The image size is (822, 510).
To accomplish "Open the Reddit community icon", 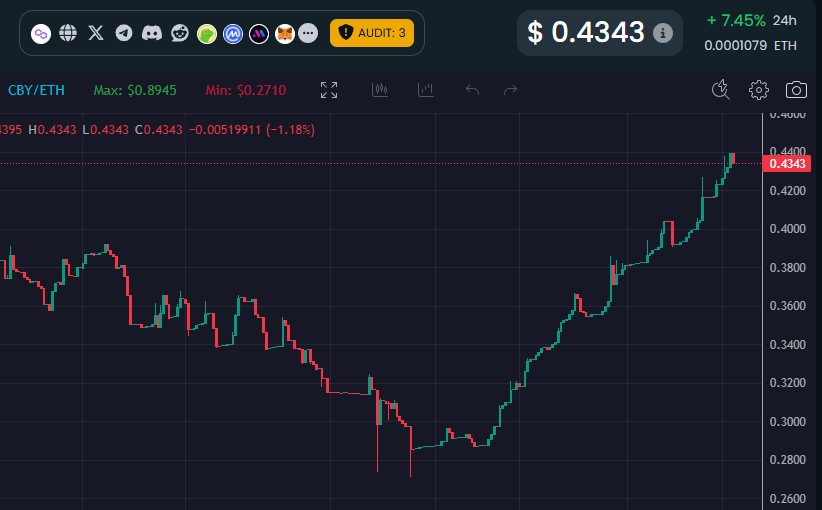I will (x=180, y=33).
